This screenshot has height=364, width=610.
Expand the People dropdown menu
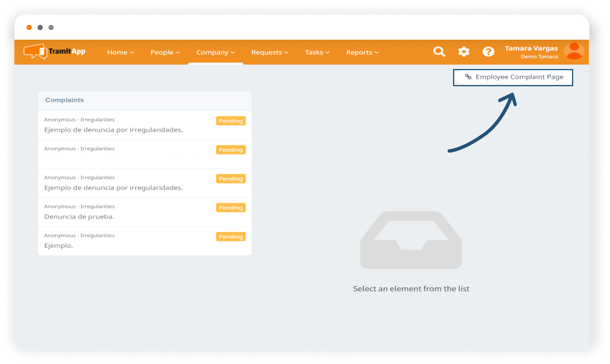coord(165,52)
